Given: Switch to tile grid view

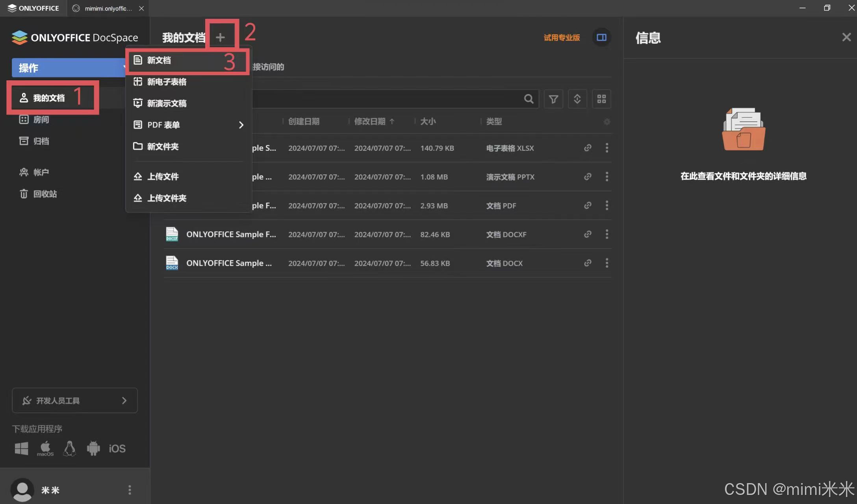Looking at the screenshot, I should pyautogui.click(x=601, y=99).
